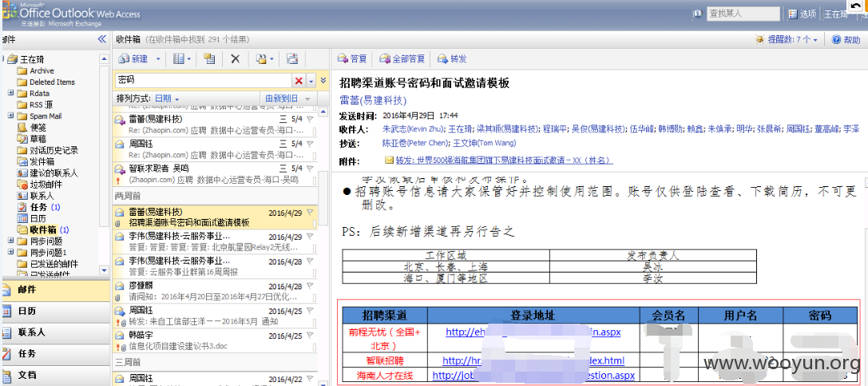Viewport: 868px width, 386px height.
Task: Switch to 联系人 navigation section
Action: pyautogui.click(x=55, y=332)
